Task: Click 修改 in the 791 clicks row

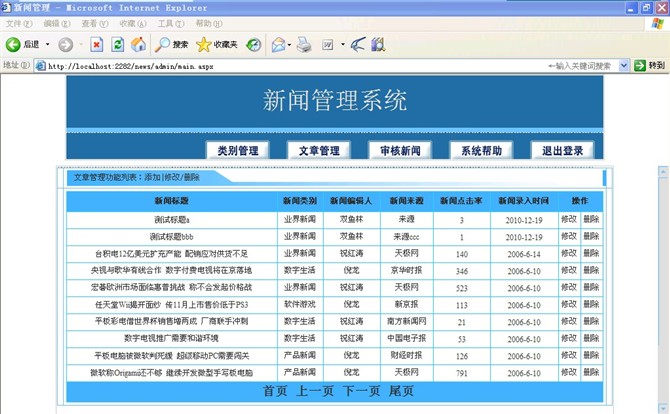Action: (x=569, y=373)
